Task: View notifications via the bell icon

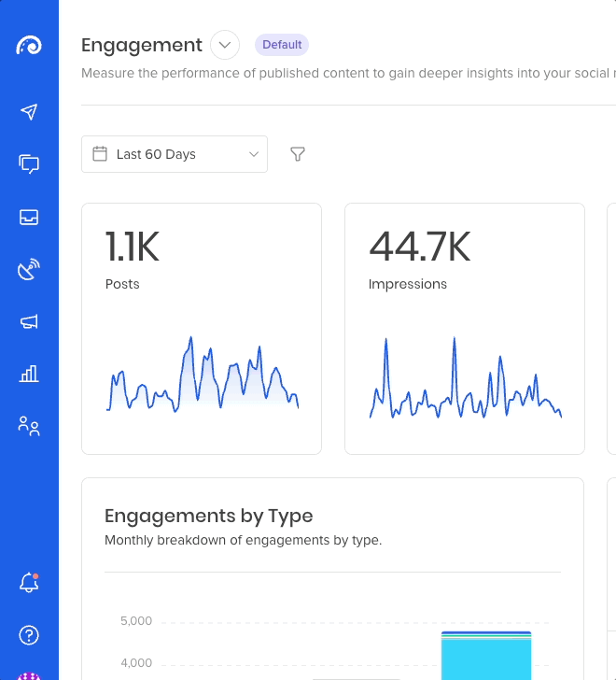Action: (29, 583)
